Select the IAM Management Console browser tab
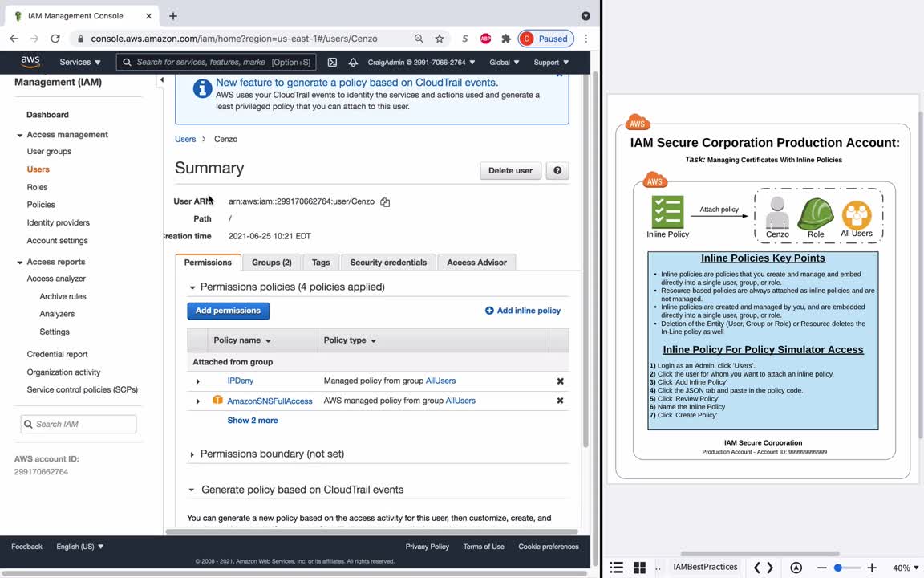This screenshot has width=924, height=578. (83, 16)
